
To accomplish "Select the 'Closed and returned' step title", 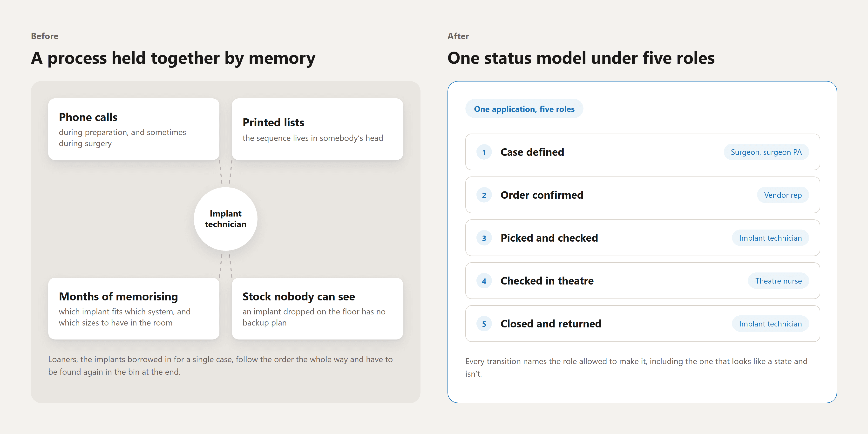I will (x=551, y=324).
